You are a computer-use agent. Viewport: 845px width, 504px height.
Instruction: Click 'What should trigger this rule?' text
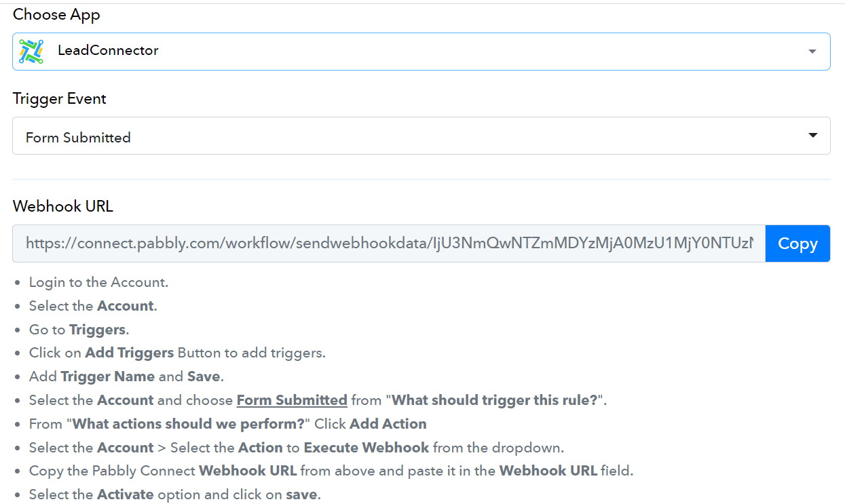[495, 400]
